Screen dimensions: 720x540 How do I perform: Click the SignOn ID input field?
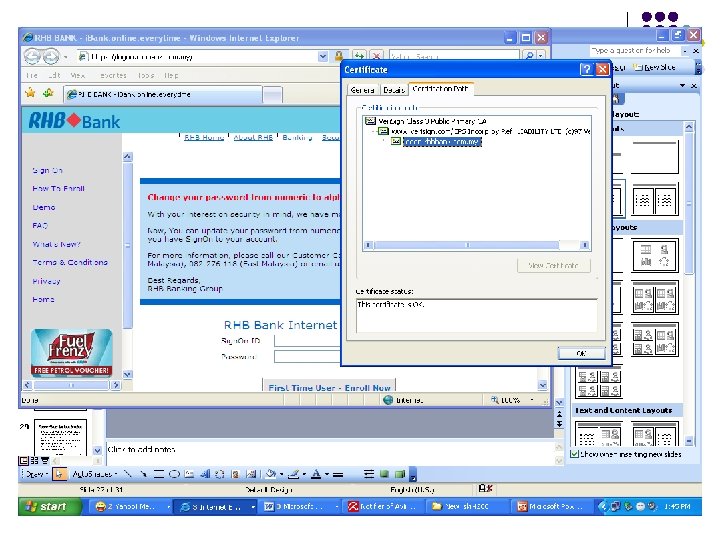tap(307, 341)
